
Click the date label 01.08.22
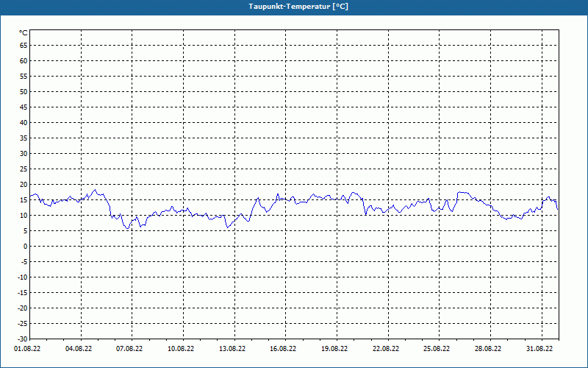[27, 349]
